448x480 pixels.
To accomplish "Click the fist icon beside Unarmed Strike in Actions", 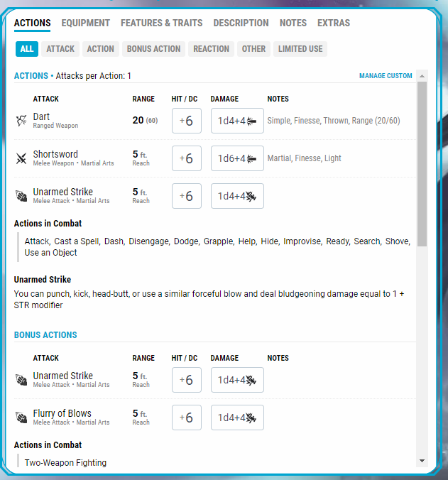I will click(x=21, y=196).
